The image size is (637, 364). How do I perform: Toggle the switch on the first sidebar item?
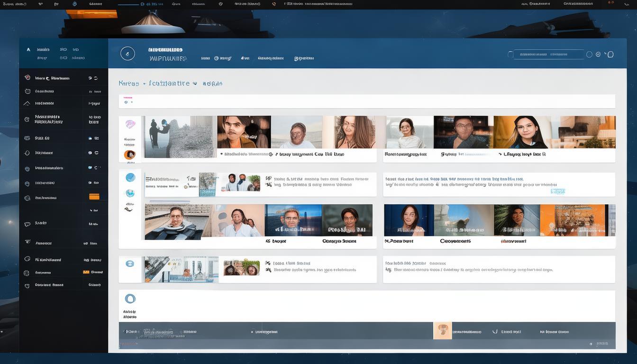[93, 78]
